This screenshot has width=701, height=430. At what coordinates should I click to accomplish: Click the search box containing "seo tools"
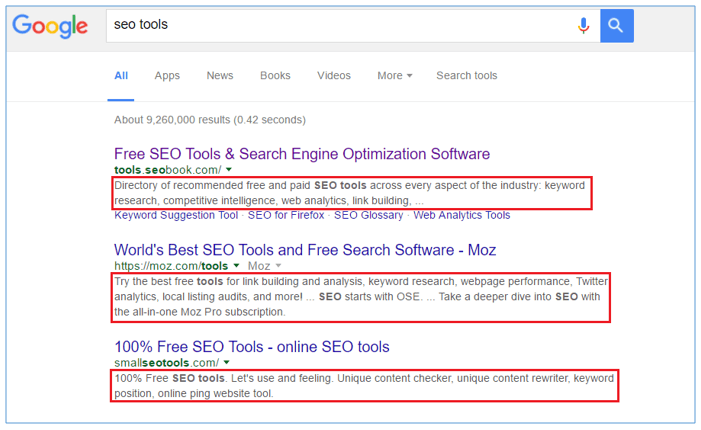click(330, 25)
